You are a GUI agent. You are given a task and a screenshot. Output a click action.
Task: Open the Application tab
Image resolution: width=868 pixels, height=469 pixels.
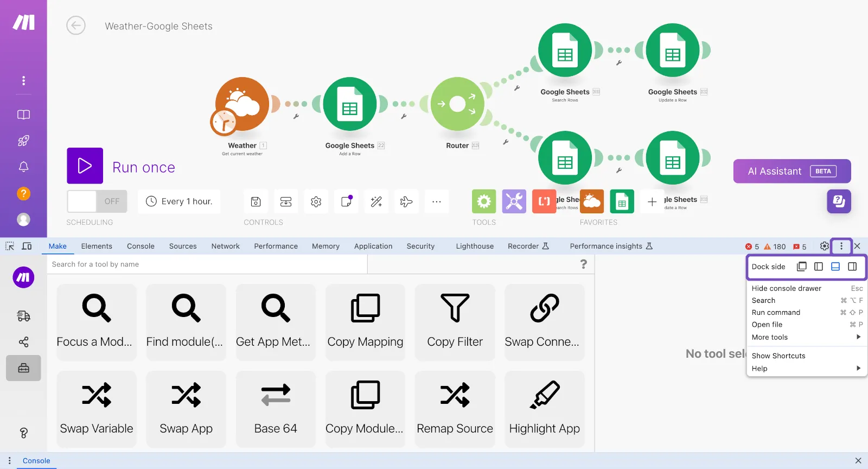pyautogui.click(x=373, y=246)
